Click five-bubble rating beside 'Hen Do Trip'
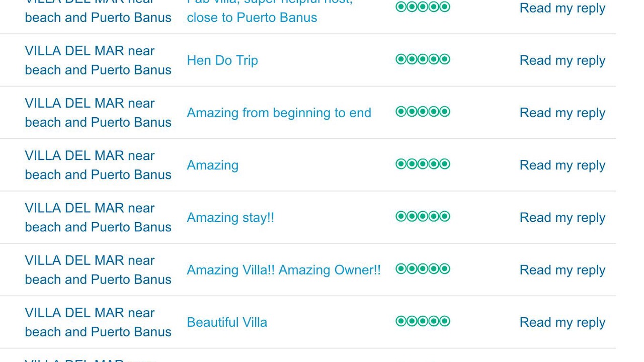Screen dimensions: 644x362 423,59
